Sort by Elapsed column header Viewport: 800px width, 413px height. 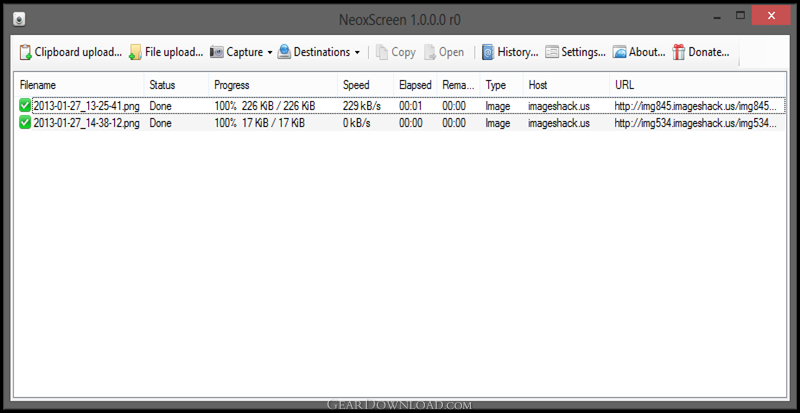pyautogui.click(x=415, y=85)
